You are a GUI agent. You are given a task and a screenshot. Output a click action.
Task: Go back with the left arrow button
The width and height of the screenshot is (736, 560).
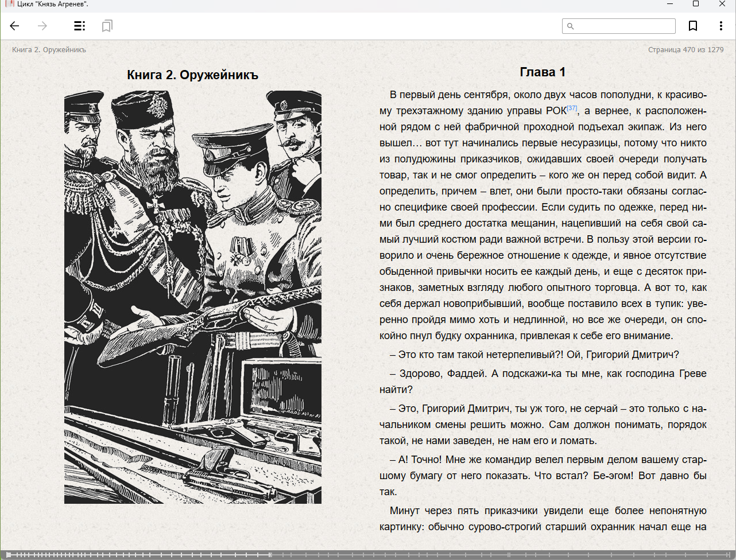click(15, 26)
